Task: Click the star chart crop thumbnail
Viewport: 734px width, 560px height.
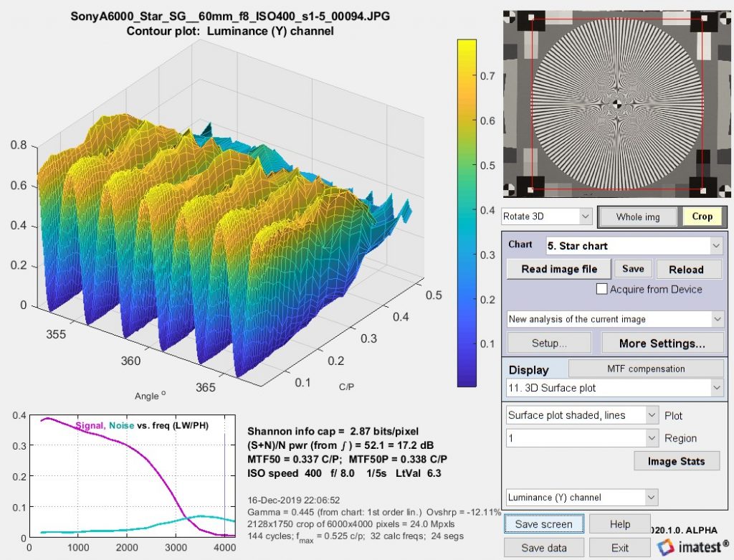Action: coord(618,104)
